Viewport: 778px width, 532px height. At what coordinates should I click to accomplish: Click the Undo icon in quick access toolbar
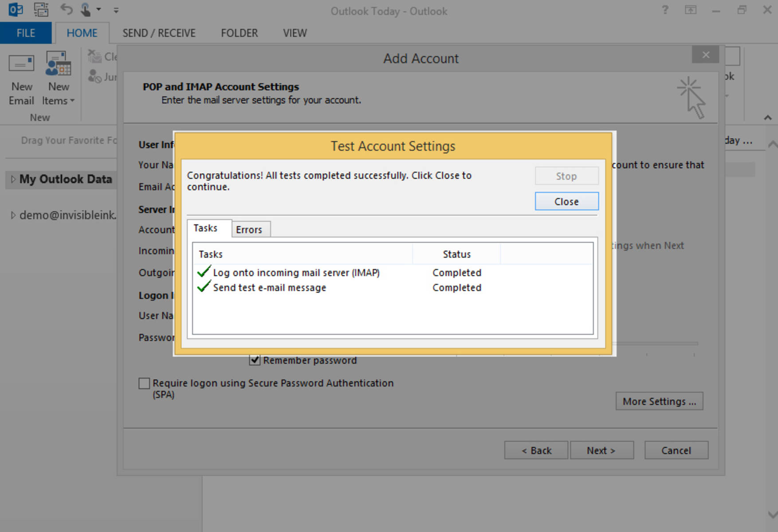tap(66, 9)
